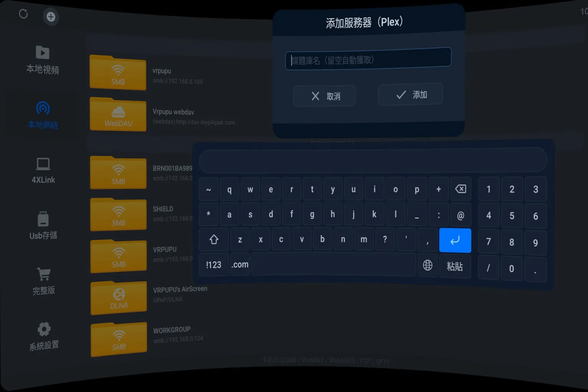Tap the g key
Viewport: 588px width, 392px height.
pyautogui.click(x=312, y=214)
